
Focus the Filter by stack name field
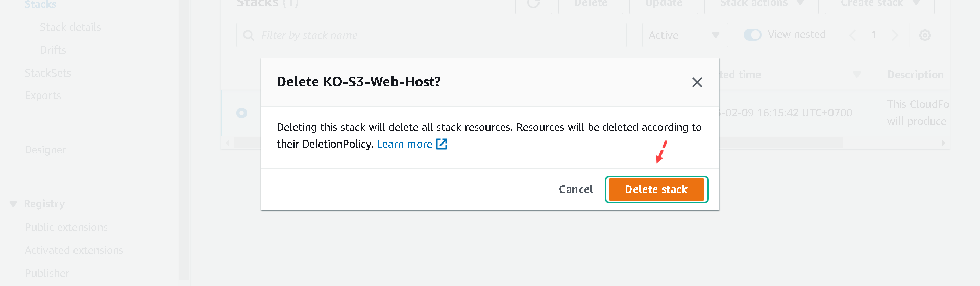tap(431, 35)
